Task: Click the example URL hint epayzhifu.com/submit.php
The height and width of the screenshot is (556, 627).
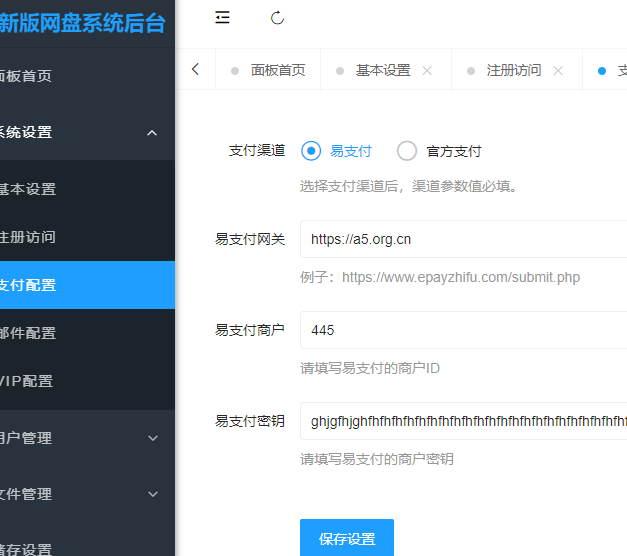Action: (461, 277)
